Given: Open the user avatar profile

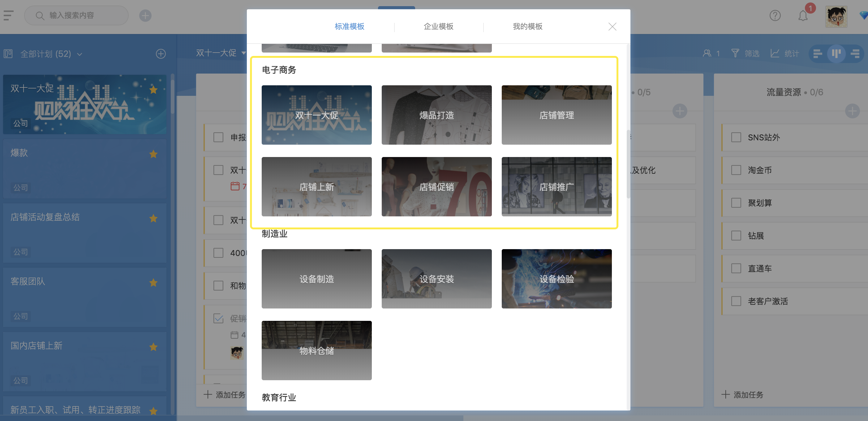Looking at the screenshot, I should (x=836, y=16).
